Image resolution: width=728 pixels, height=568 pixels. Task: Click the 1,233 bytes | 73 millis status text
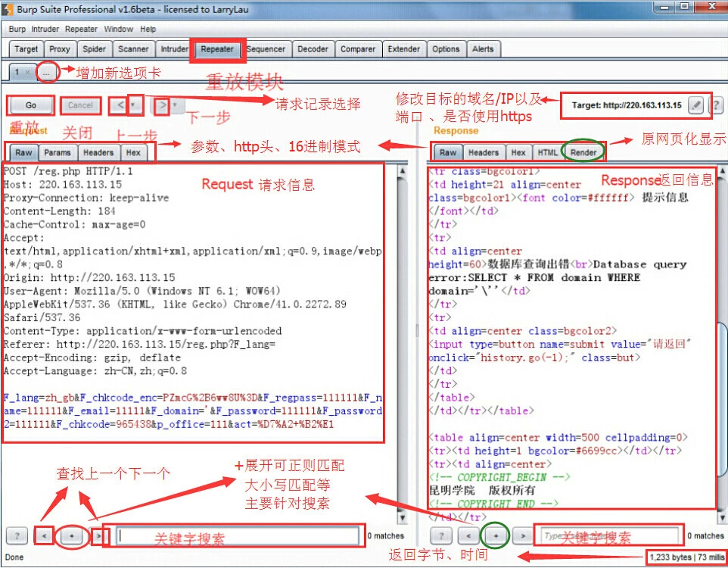[x=687, y=557]
